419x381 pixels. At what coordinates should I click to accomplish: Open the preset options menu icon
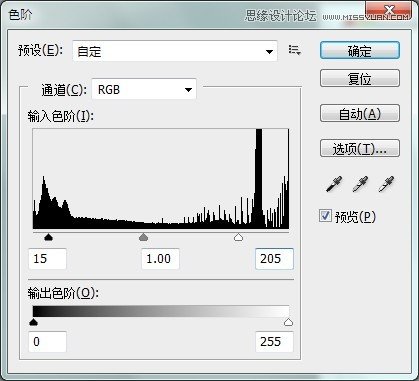295,50
